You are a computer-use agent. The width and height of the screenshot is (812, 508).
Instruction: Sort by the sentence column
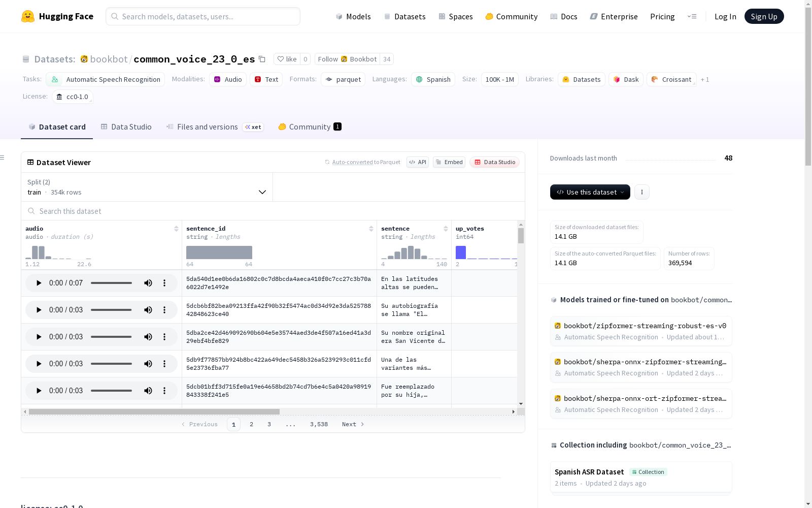[446, 229]
